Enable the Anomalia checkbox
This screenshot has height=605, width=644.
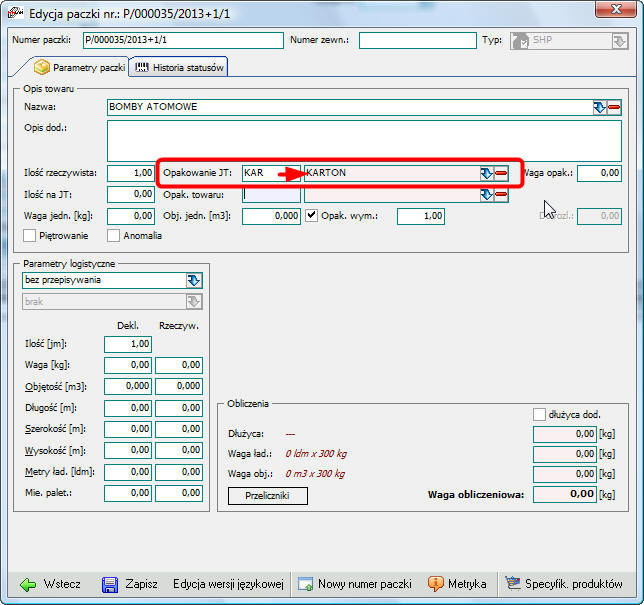coord(113,236)
